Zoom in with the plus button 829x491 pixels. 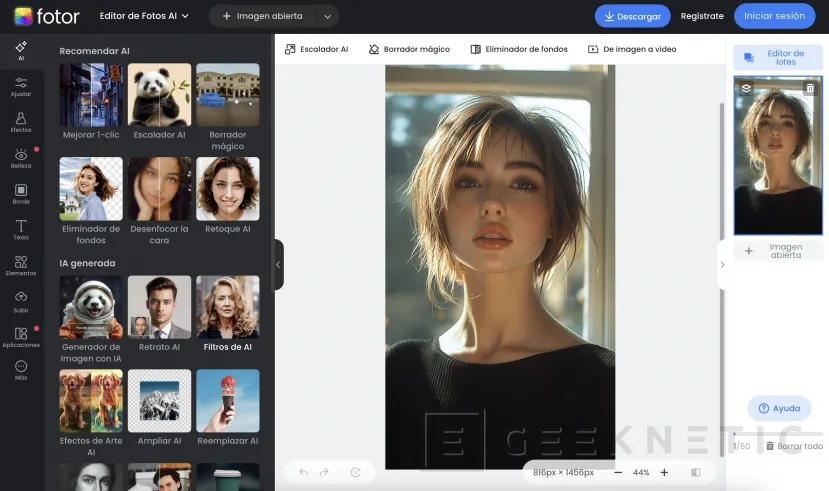(x=664, y=473)
